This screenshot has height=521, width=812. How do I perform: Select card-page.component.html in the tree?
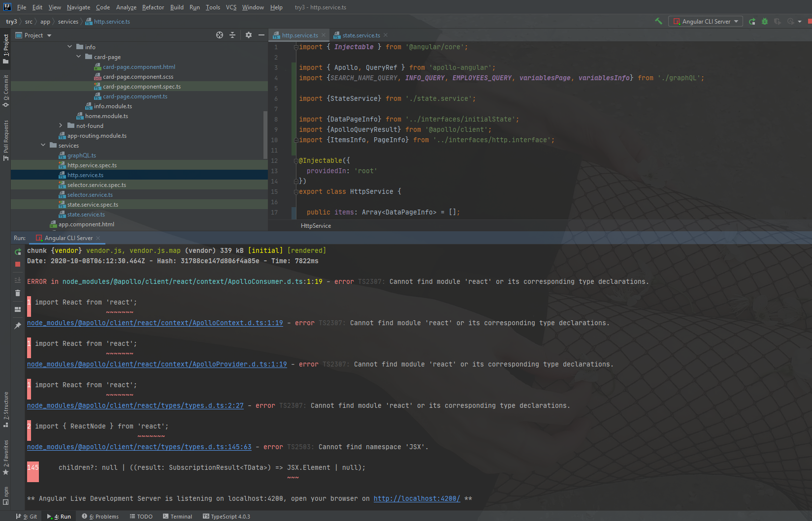(x=139, y=67)
